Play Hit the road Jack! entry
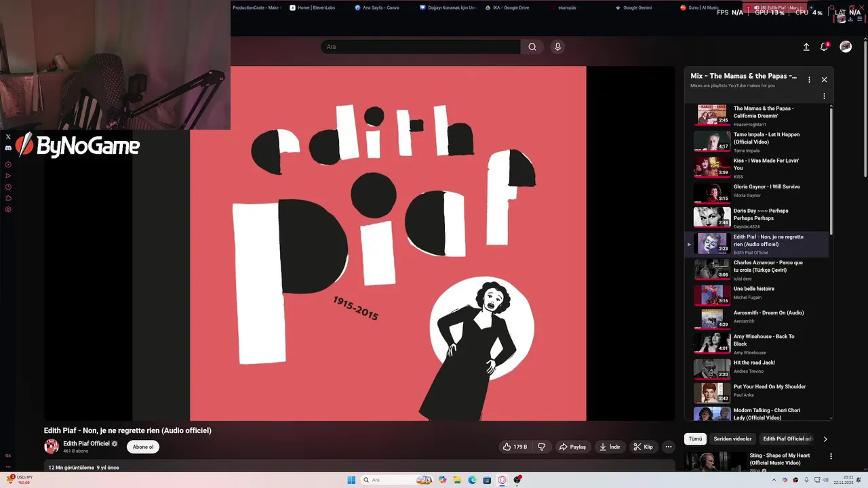 coord(756,369)
